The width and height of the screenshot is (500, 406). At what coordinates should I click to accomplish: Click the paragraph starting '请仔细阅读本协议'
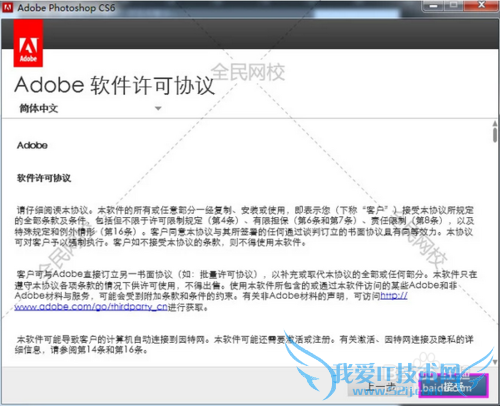(244, 226)
